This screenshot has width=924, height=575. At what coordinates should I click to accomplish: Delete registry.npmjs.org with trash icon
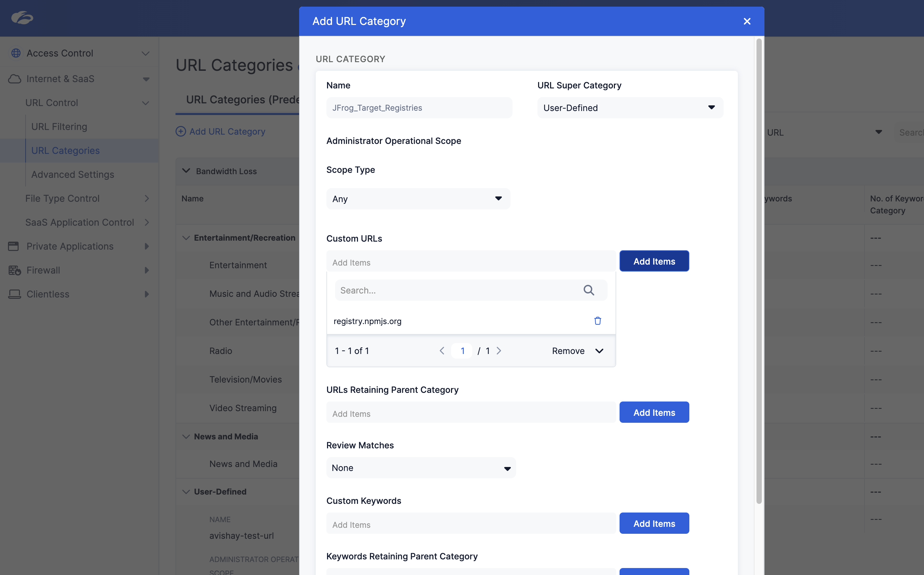tap(597, 321)
